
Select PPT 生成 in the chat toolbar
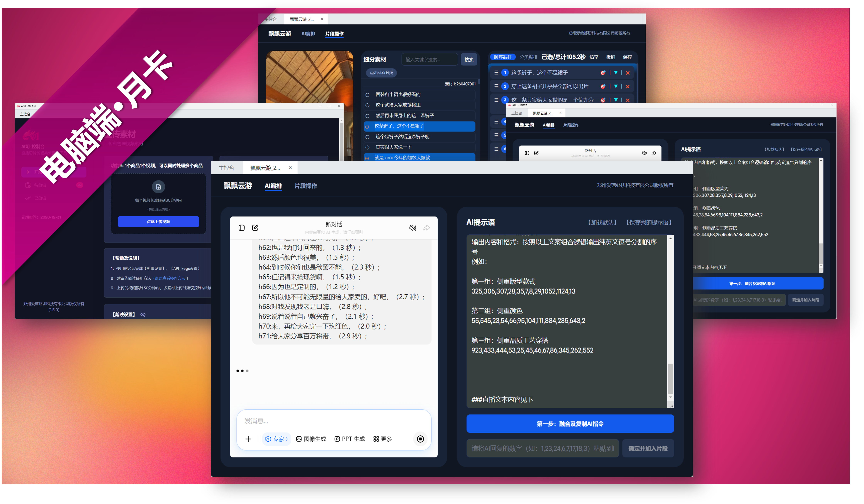pyautogui.click(x=350, y=439)
